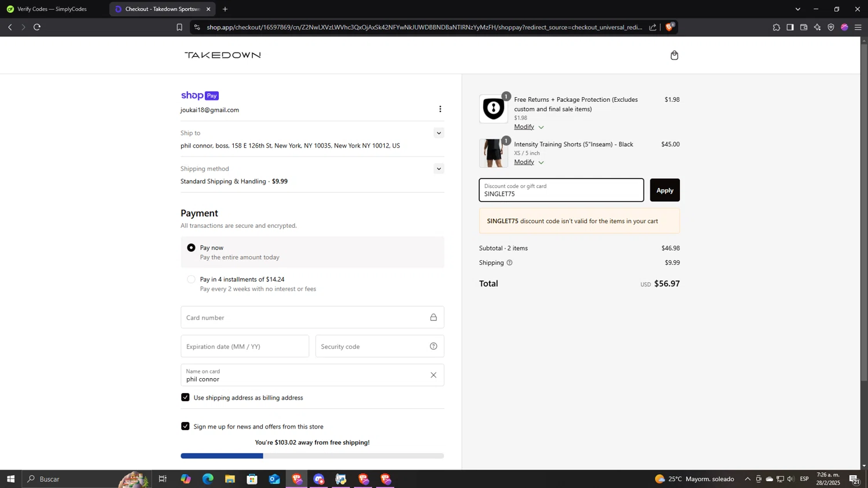Toggle the browser sidebar panel icon
Viewport: 868px width, 488px height.
coord(790,27)
